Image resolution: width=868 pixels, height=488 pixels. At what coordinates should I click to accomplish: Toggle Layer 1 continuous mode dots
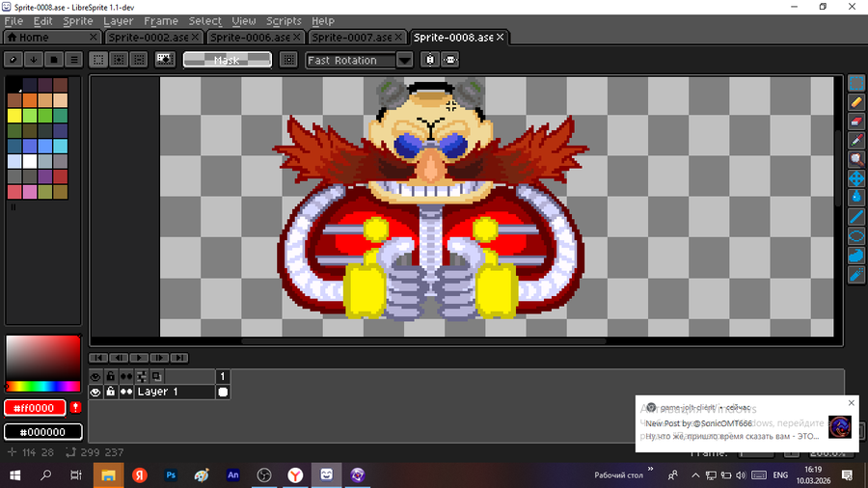click(125, 392)
